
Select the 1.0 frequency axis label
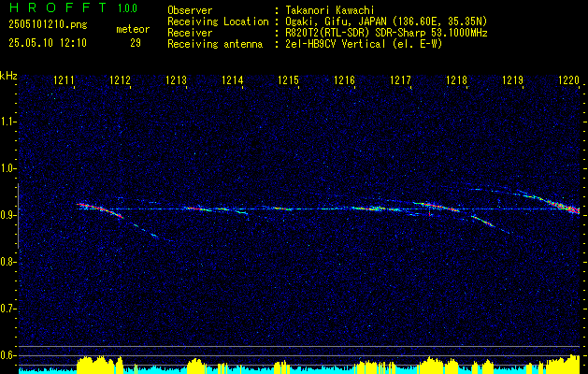pos(7,168)
